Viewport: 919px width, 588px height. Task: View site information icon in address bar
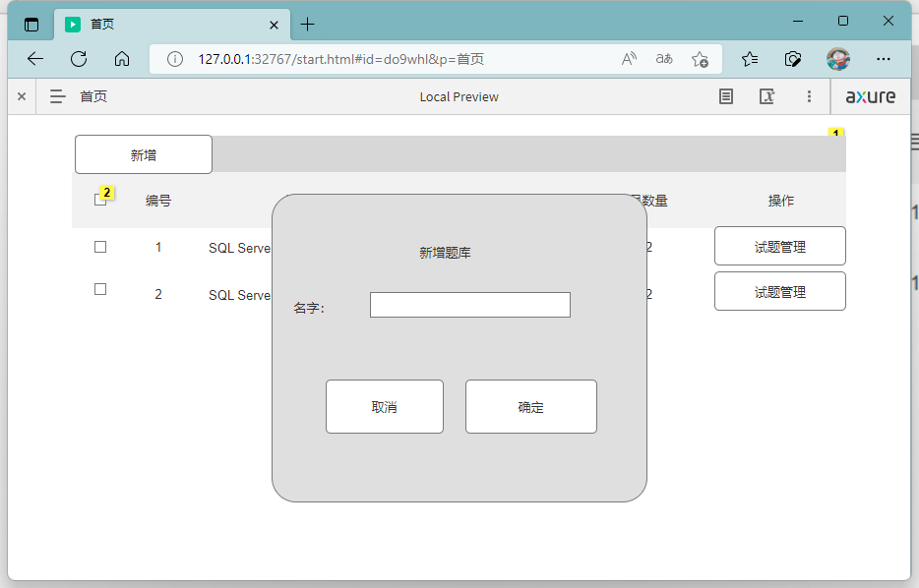175,59
